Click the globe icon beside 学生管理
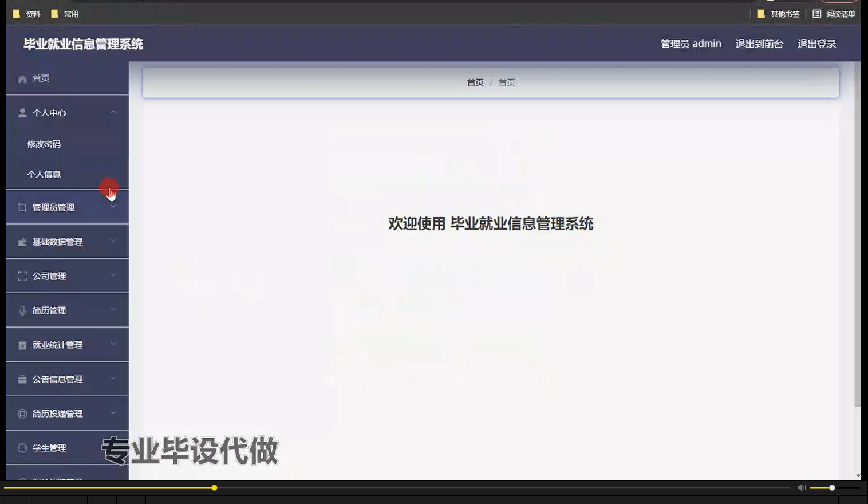Image resolution: width=868 pixels, height=504 pixels. 22,448
